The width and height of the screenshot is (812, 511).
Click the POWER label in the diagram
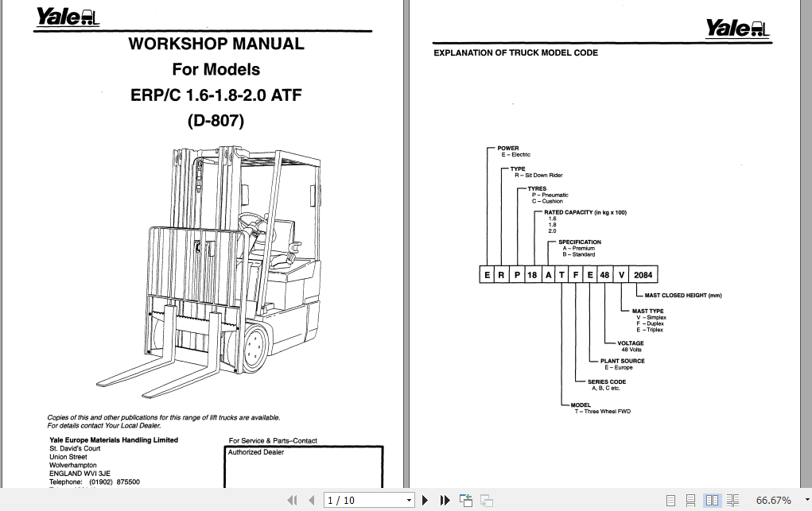(507, 148)
